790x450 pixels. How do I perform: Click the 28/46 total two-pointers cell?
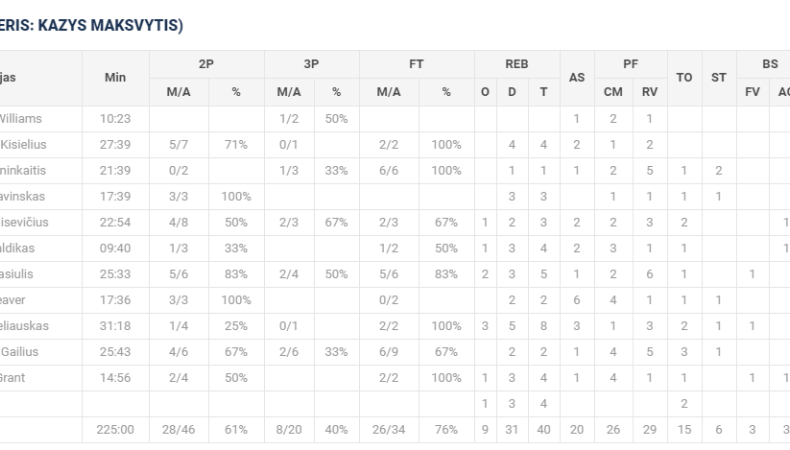tap(178, 429)
